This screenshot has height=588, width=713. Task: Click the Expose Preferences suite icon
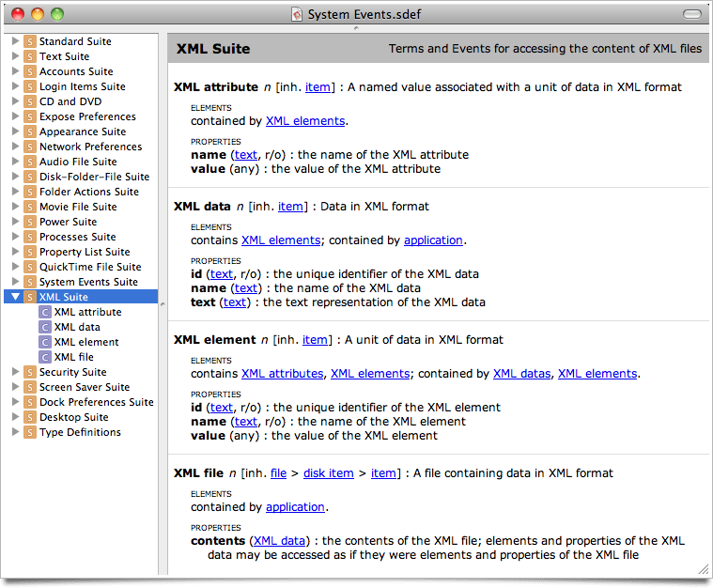tap(29, 116)
